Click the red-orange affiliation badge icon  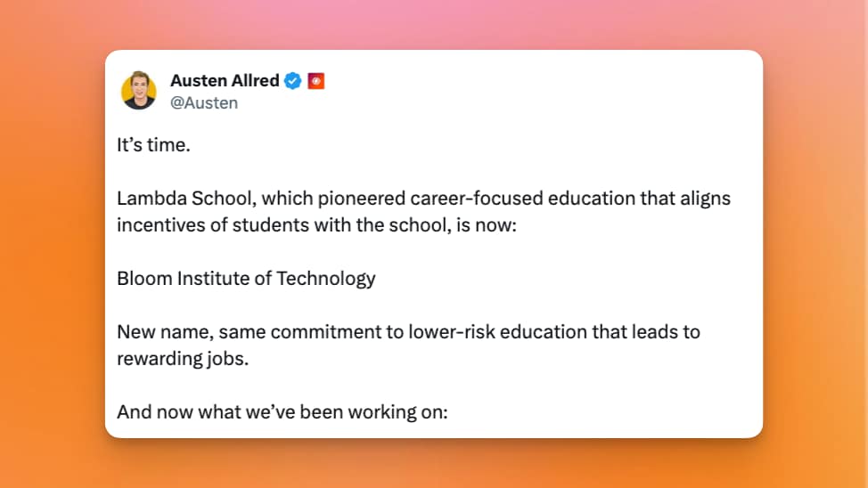[315, 81]
